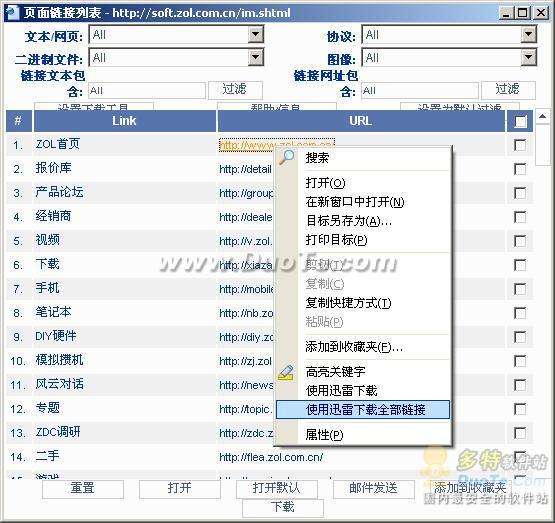Image resolution: width=555 pixels, height=523 pixels.
Task: Select 在新窗口中打开(N) menu item
Action: click(363, 202)
